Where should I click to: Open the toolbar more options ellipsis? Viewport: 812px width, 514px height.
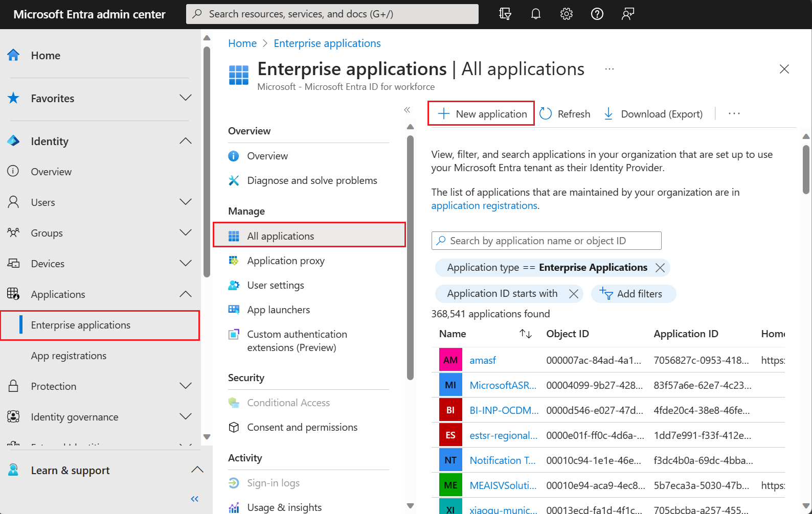734,114
